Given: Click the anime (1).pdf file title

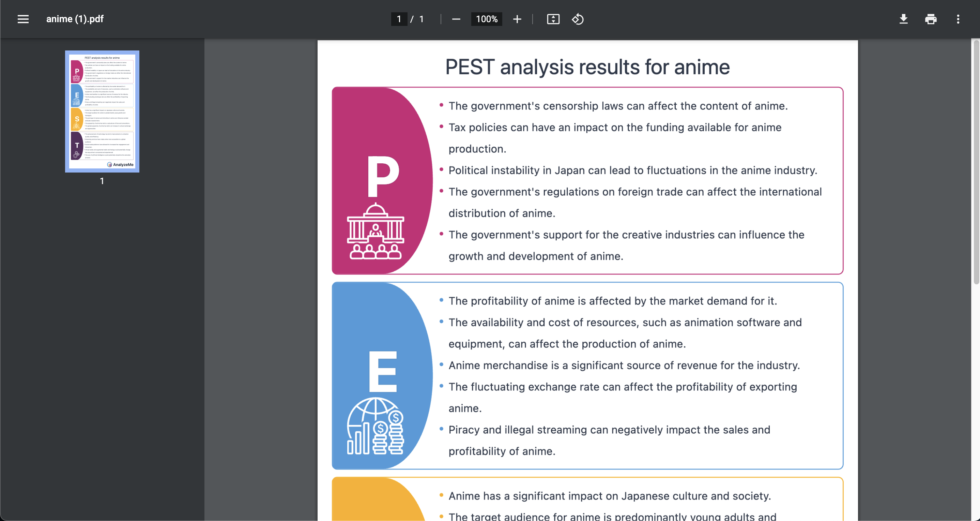Looking at the screenshot, I should coord(75,19).
